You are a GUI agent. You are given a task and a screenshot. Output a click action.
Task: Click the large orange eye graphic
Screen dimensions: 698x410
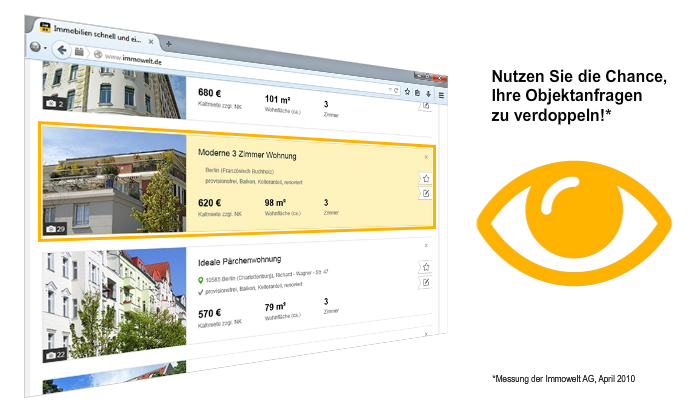[x=574, y=223]
